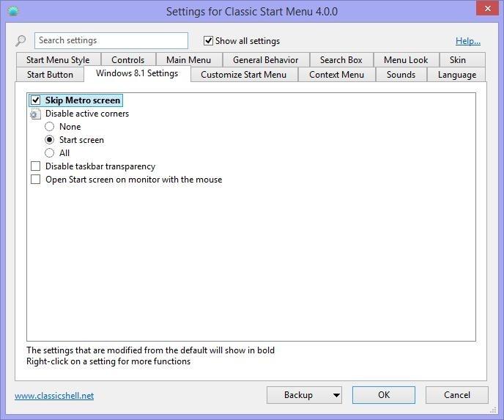Toggle Show all settings checkbox
The image size is (504, 420).
pos(208,41)
